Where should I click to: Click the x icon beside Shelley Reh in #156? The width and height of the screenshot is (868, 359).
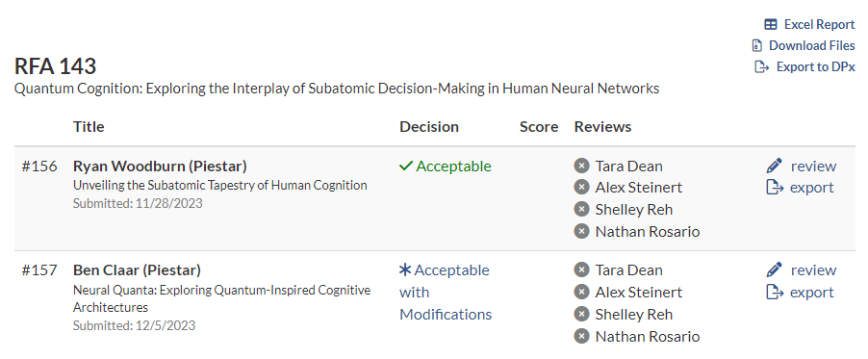coord(581,210)
